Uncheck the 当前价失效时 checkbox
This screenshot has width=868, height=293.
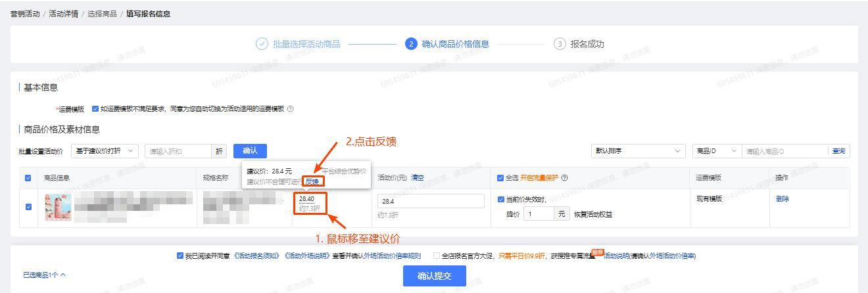502,200
